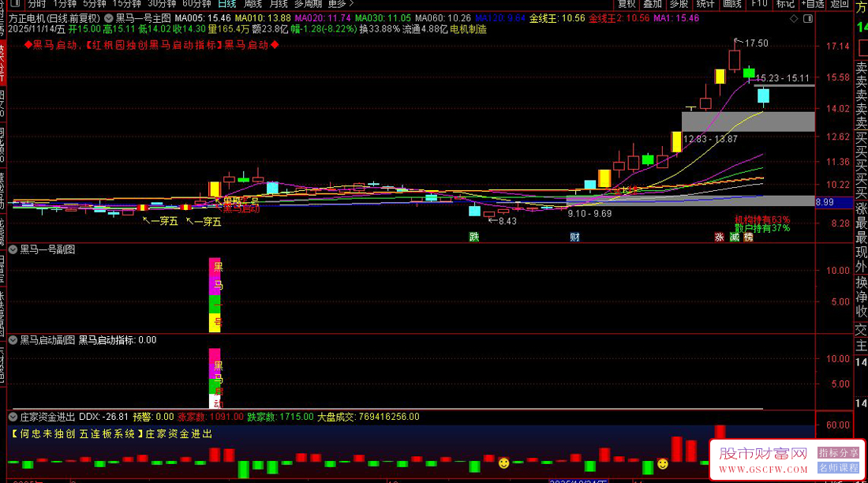Click the 散户持有37% label
Viewport: 868px width, 483px height.
(x=762, y=228)
